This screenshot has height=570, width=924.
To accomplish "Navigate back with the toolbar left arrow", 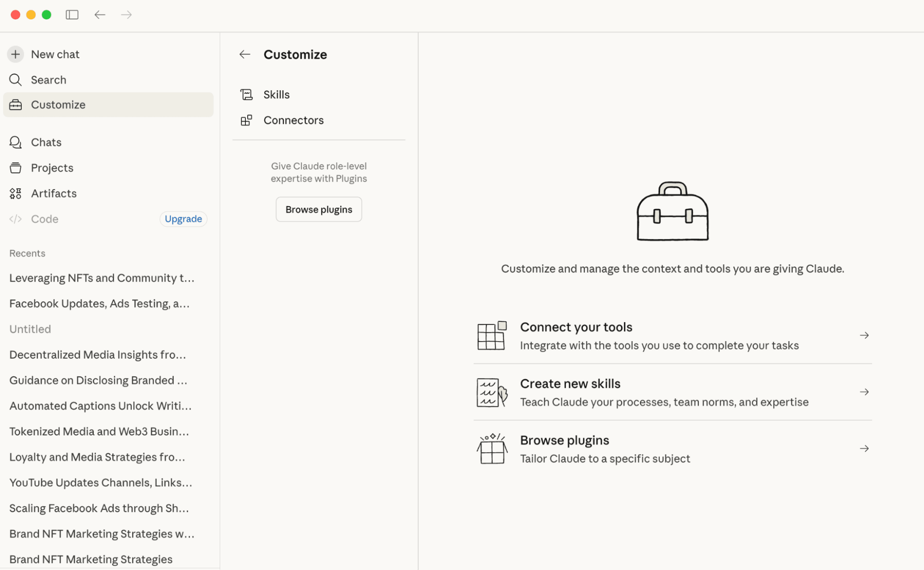I will coord(100,15).
